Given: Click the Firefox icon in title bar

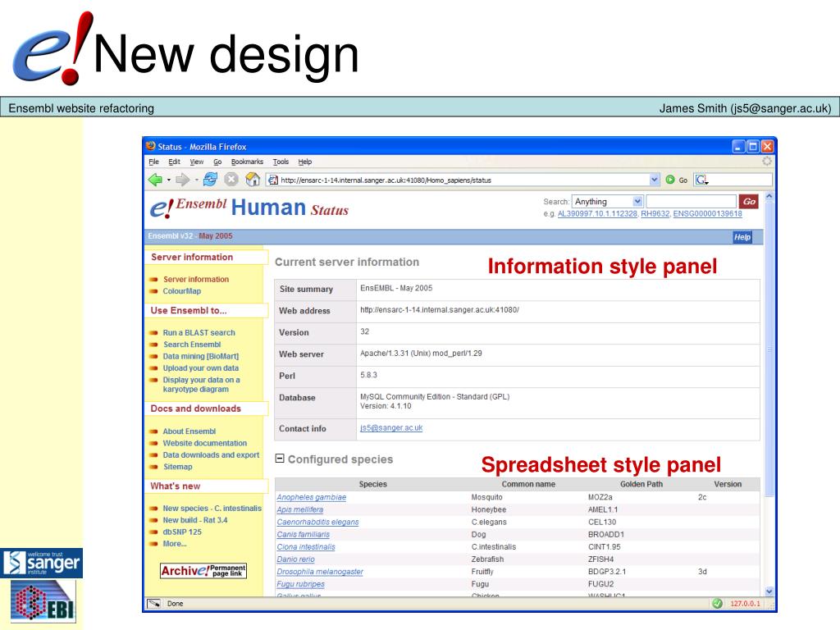Looking at the screenshot, I should 151,146.
